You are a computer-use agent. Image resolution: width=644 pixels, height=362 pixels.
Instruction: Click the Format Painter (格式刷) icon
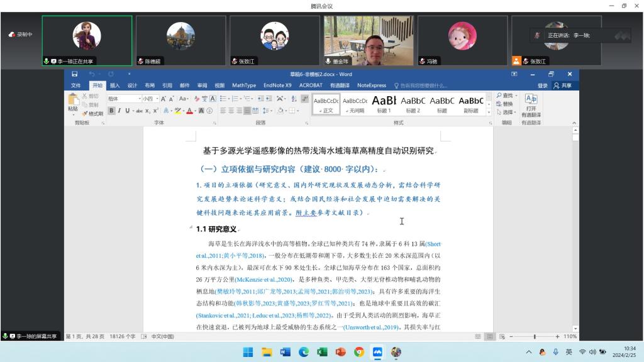84,114
